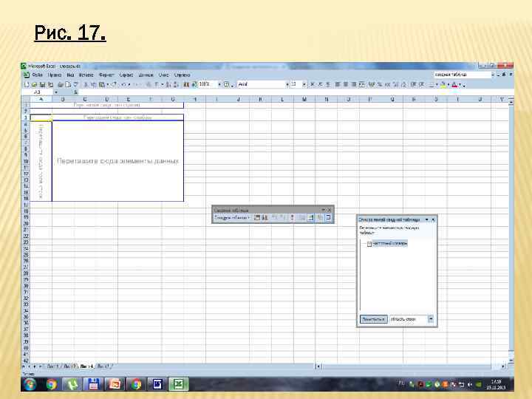Click Merge and Center icon
This screenshot has height=399, width=532.
(x=362, y=84)
